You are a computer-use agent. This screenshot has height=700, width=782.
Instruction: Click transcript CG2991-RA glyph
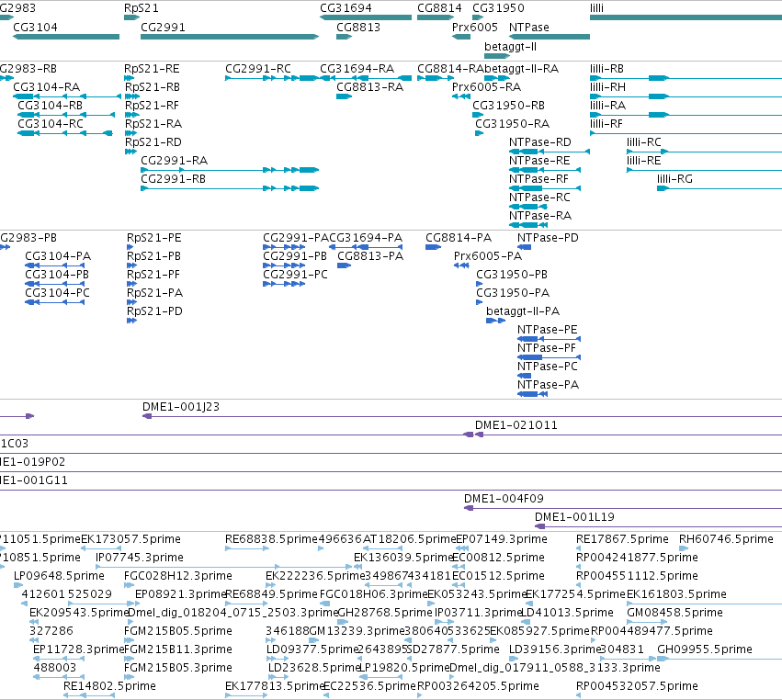click(x=230, y=170)
